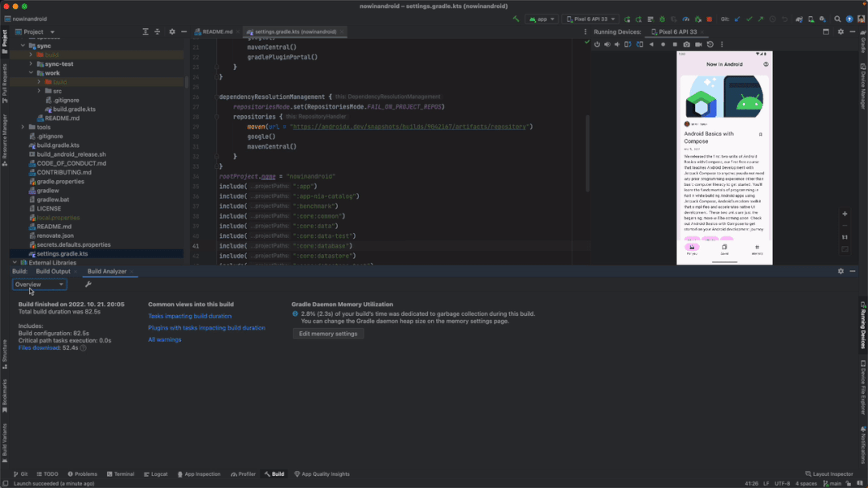Open App Quality Insights tool window
This screenshot has height=488, width=868.
click(322, 474)
